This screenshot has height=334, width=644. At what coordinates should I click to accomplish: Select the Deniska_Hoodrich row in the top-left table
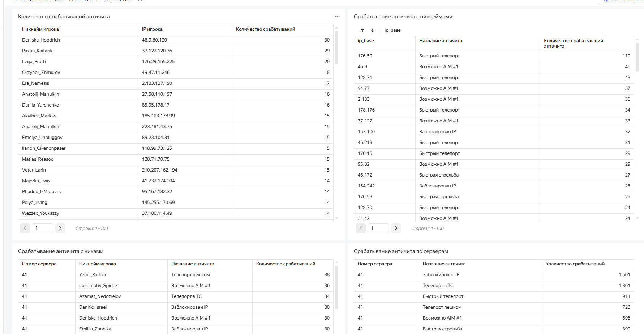[x=41, y=40]
